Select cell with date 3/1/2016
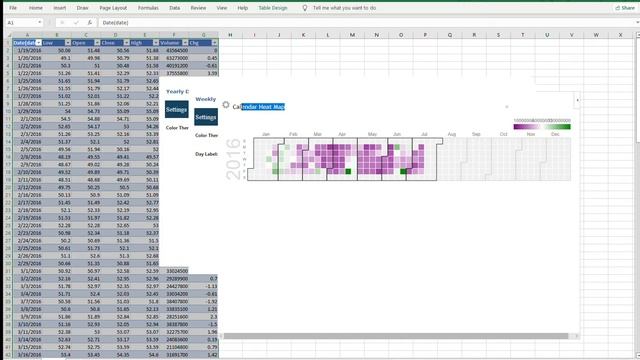Screen dimensions: 640x360 [x=27, y=271]
